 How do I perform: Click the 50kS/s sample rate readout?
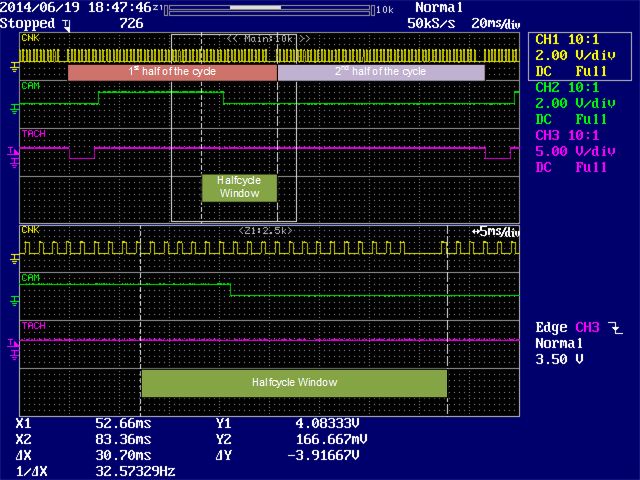(431, 24)
